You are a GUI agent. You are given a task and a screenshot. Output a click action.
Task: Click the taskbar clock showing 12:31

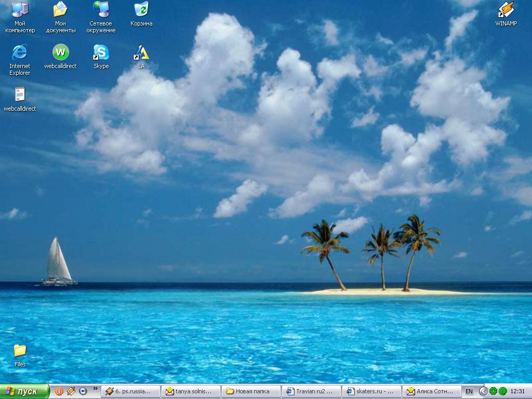click(517, 392)
